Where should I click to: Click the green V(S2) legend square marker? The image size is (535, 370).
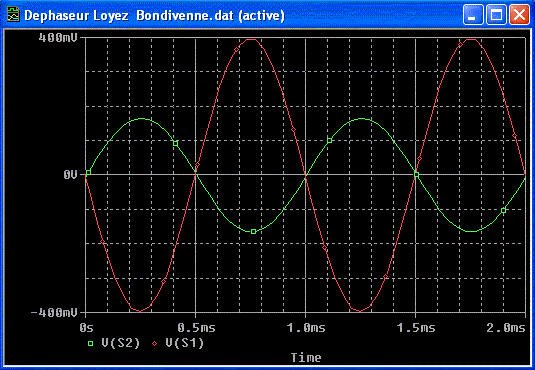tap(90, 343)
